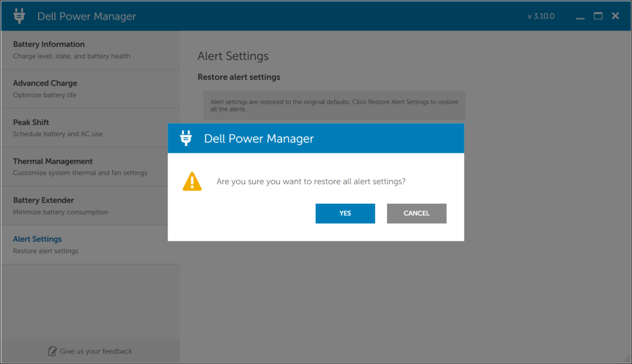The width and height of the screenshot is (632, 364).
Task: Dismiss the dialog with CANCEL
Action: coord(416,213)
